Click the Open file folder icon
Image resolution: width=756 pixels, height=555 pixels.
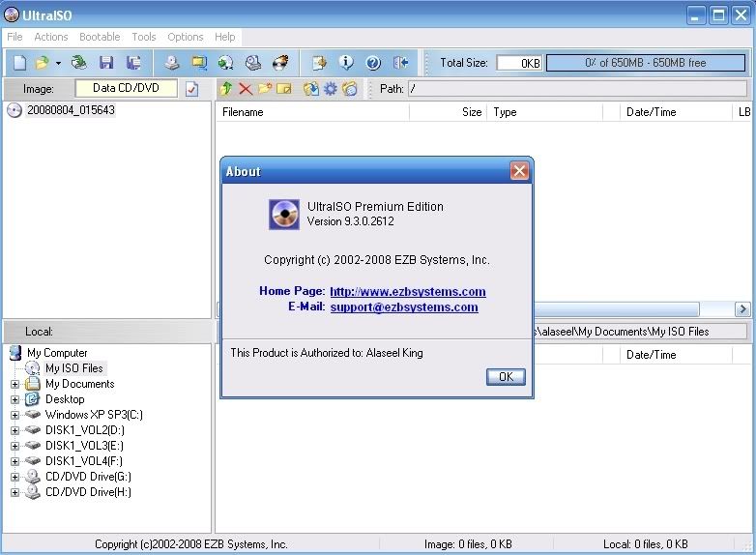[43, 63]
